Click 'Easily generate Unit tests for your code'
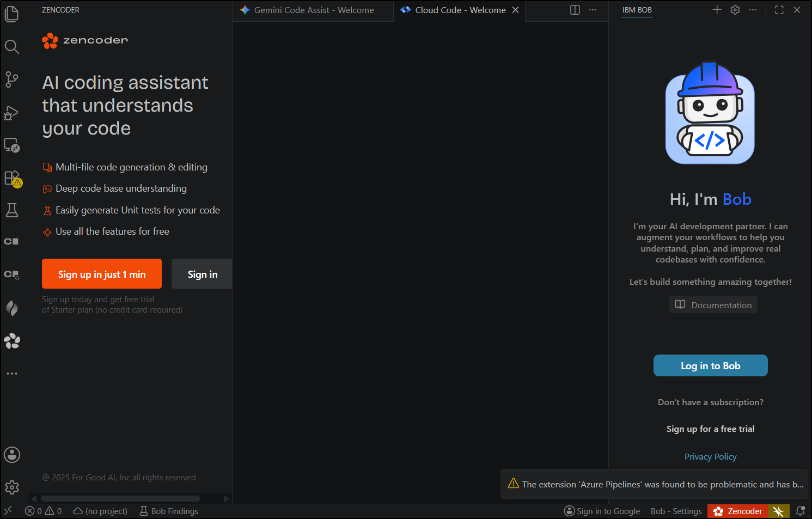Screen dimensions: 812x519 pyautogui.click(x=138, y=210)
